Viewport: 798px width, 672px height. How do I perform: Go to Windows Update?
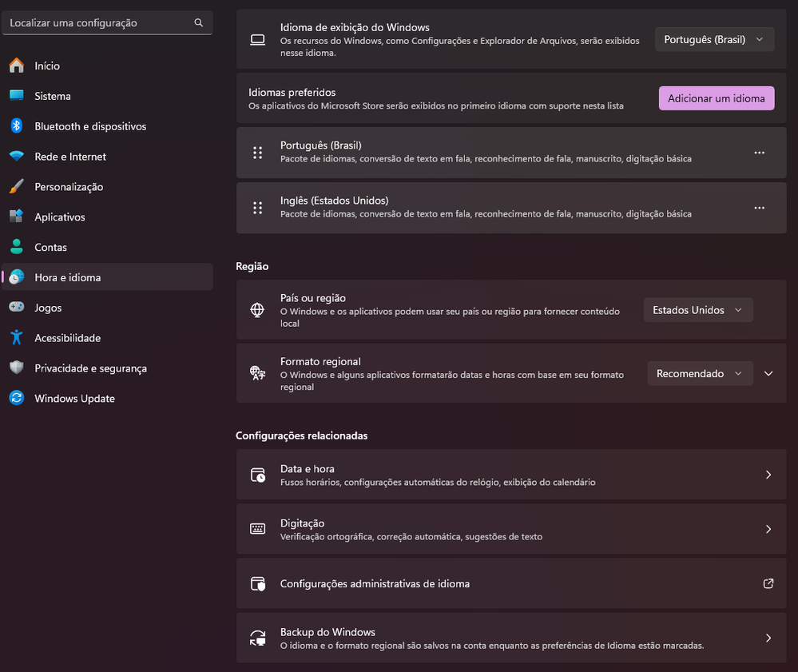107,398
